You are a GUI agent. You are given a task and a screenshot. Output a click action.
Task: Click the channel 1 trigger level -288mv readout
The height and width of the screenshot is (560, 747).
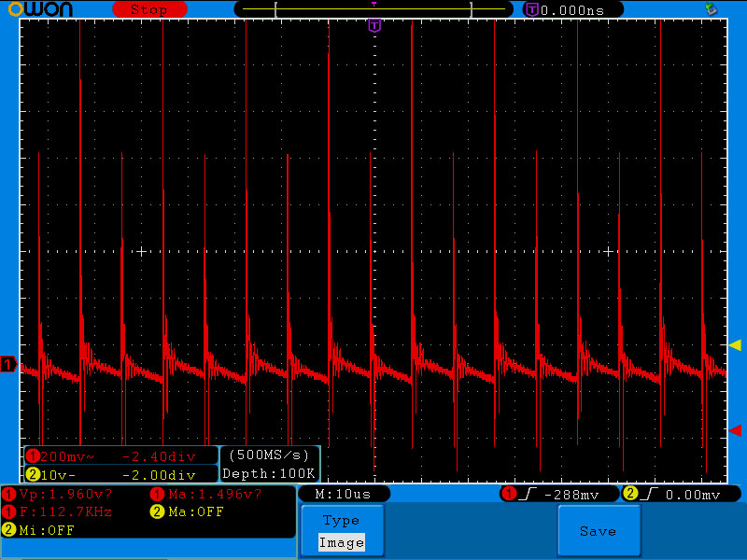560,493
